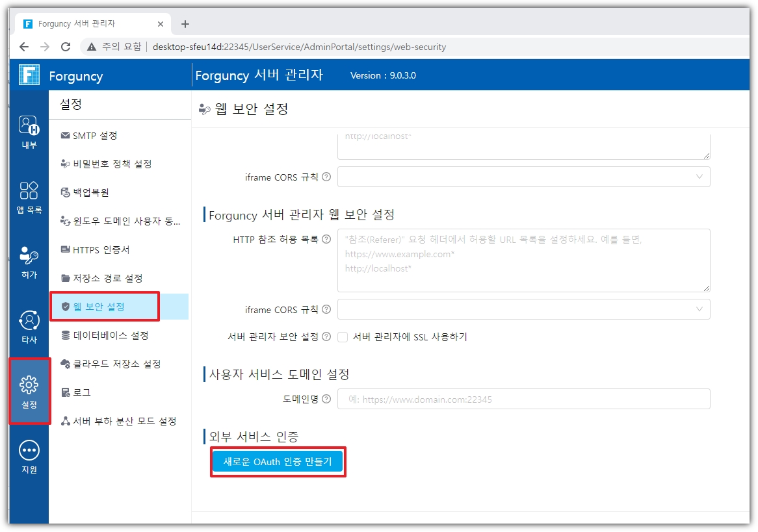Open the 내부 section in left sidebar
This screenshot has width=758, height=532.
pyautogui.click(x=29, y=131)
